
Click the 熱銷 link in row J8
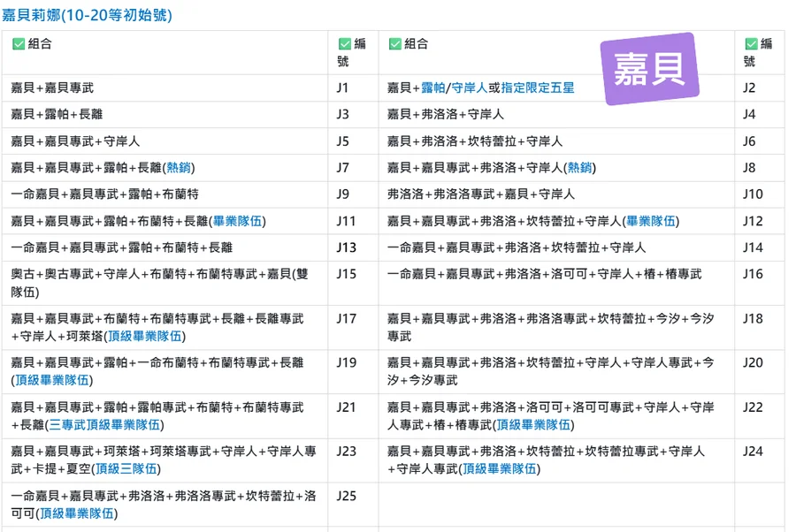pyautogui.click(x=579, y=168)
